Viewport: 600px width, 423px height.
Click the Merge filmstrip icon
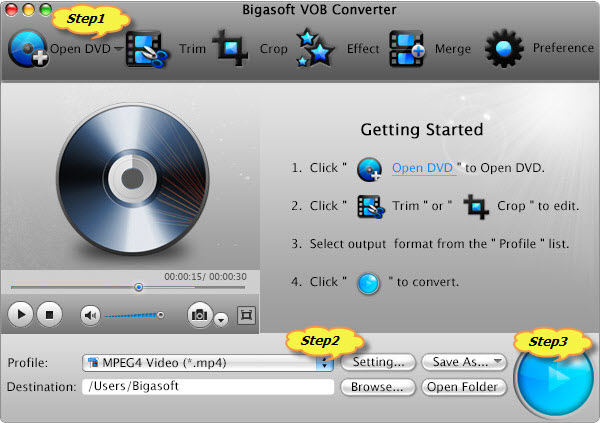point(407,49)
